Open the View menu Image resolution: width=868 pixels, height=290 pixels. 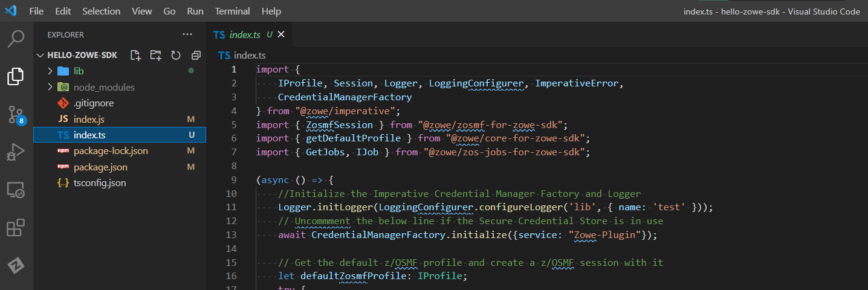142,11
